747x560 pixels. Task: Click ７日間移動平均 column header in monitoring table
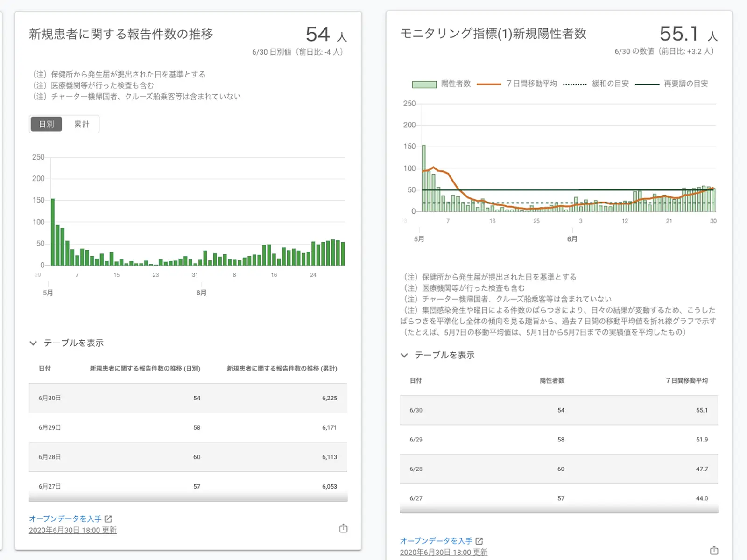687,381
